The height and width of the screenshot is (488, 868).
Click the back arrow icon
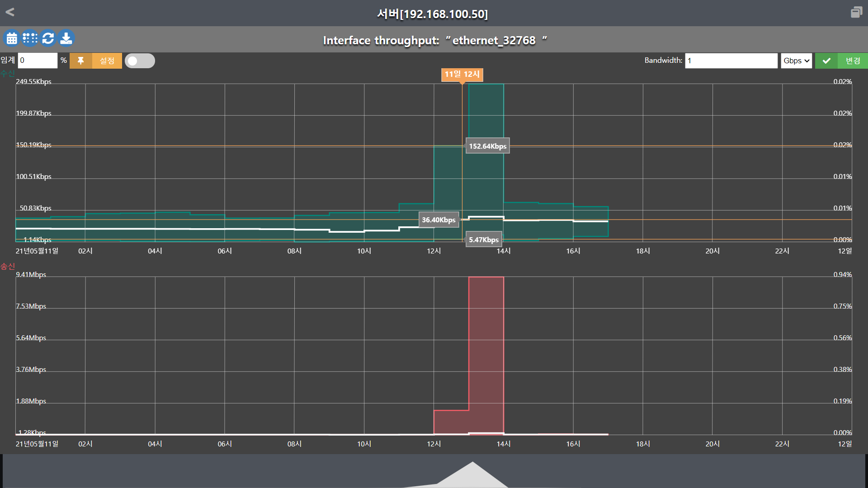[x=10, y=12]
